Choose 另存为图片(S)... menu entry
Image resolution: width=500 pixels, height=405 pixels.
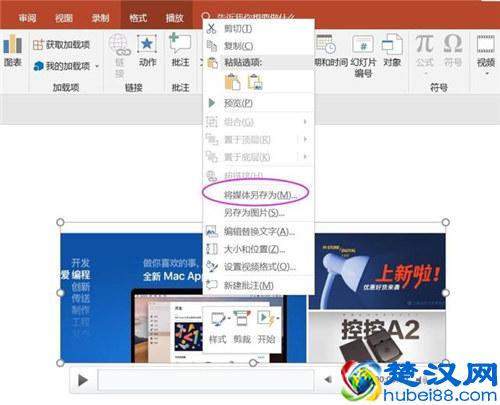pos(259,212)
